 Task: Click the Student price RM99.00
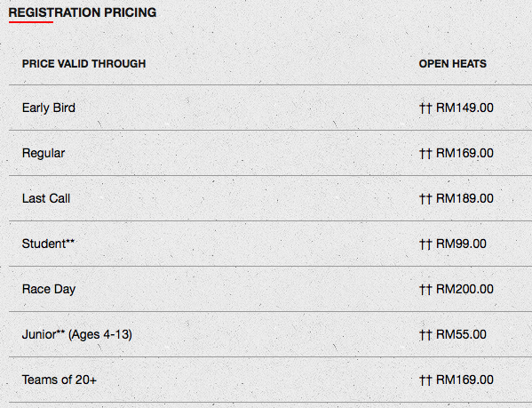click(461, 244)
